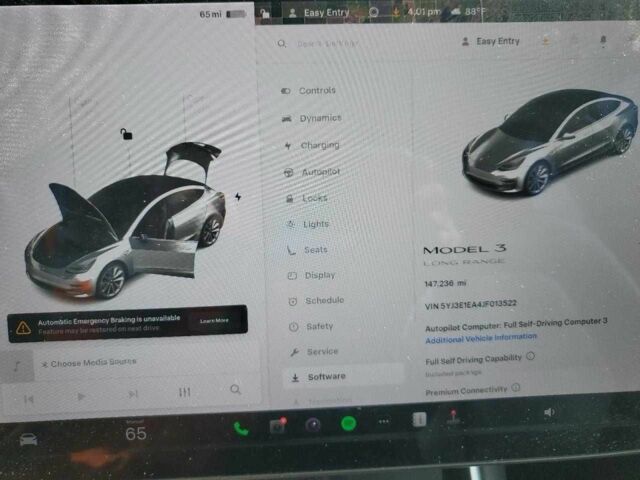Tap the 88°F weather reading in the status bar
The height and width of the screenshot is (480, 640).
(x=469, y=11)
